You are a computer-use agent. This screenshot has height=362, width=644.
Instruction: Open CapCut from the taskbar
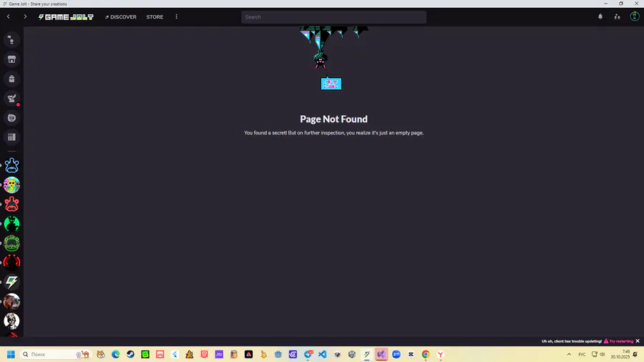tap(411, 354)
